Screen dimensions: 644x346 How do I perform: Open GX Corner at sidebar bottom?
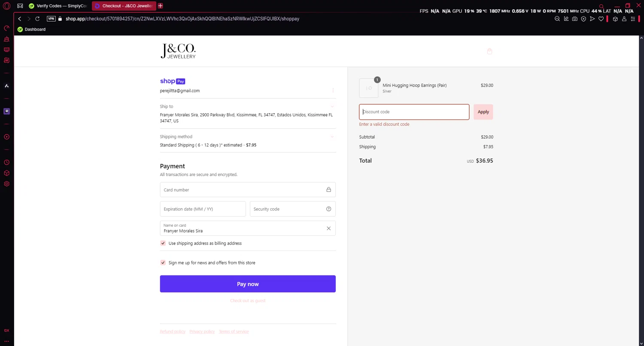tap(6, 331)
